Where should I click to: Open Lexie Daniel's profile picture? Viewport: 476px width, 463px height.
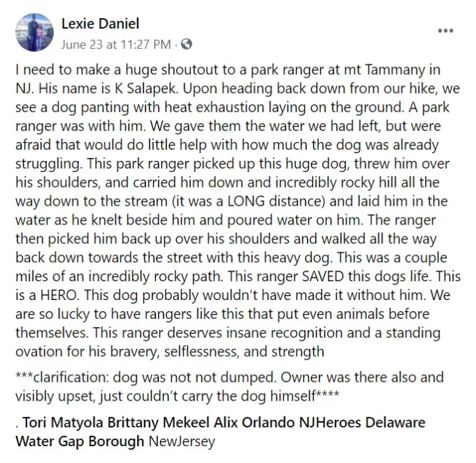pos(34,32)
